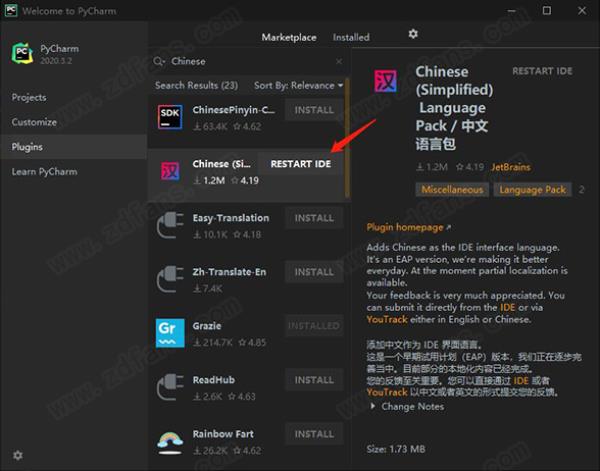
Task: Click the INSTALLED button for Grazie
Action: tap(314, 326)
